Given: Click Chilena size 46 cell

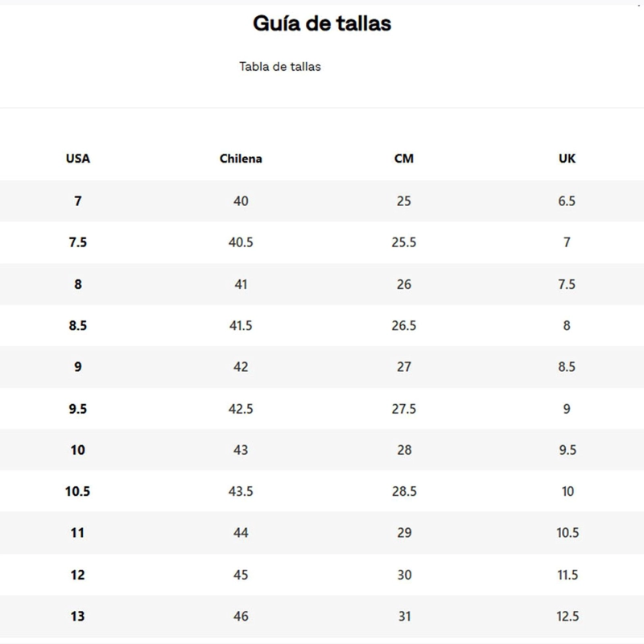Looking at the screenshot, I should tap(241, 616).
